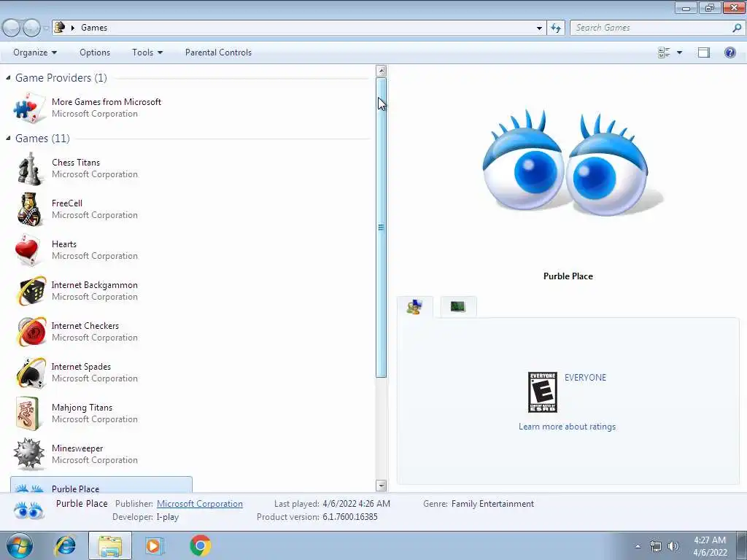The width and height of the screenshot is (747, 560).
Task: Click Options in the toolbar
Action: tap(95, 52)
